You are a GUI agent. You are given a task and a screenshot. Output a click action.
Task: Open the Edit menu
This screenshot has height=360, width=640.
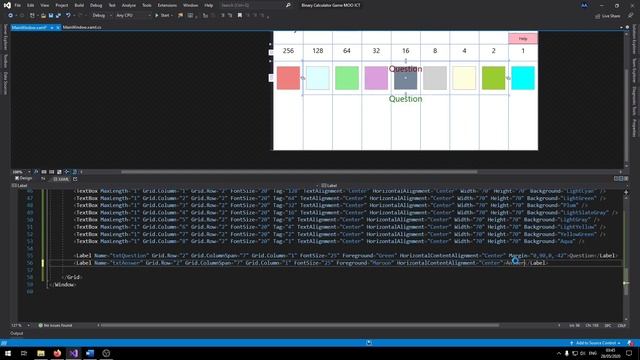[x=31, y=5]
